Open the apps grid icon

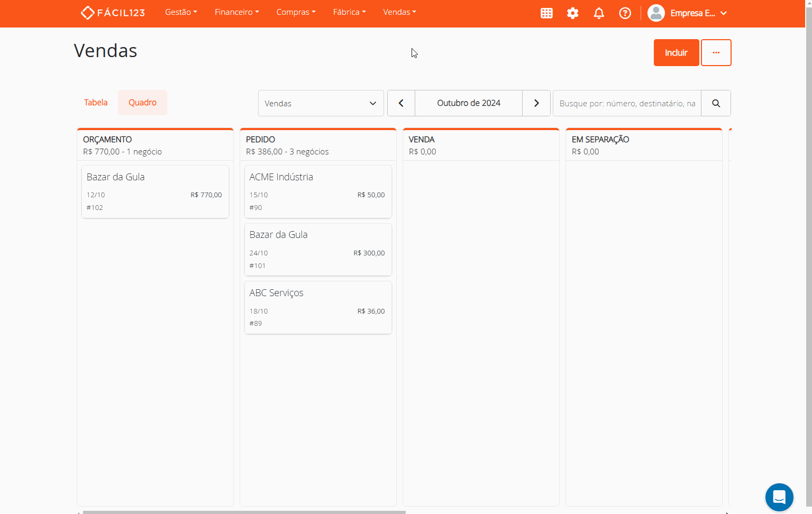point(546,13)
